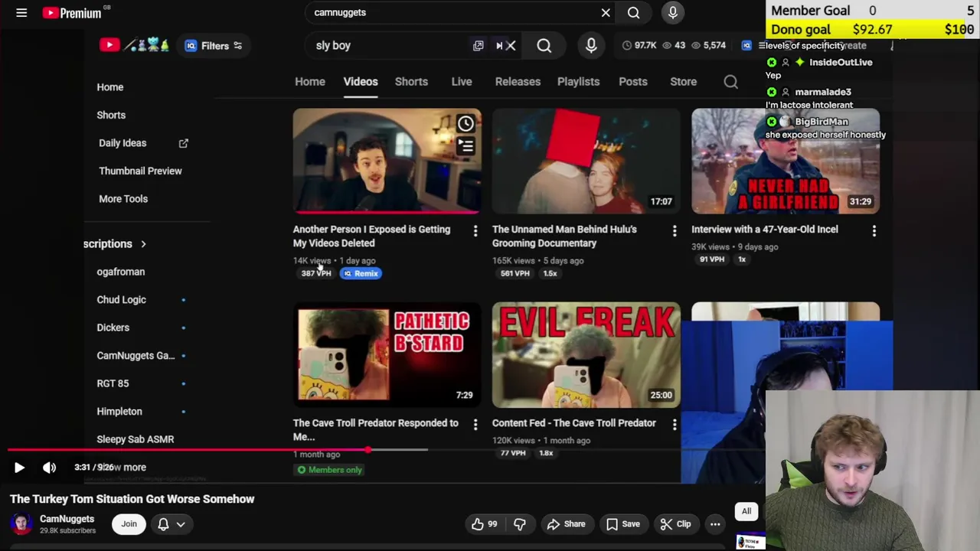This screenshot has width=980, height=551.
Task: Open RGT 85 subscription
Action: coord(113,383)
